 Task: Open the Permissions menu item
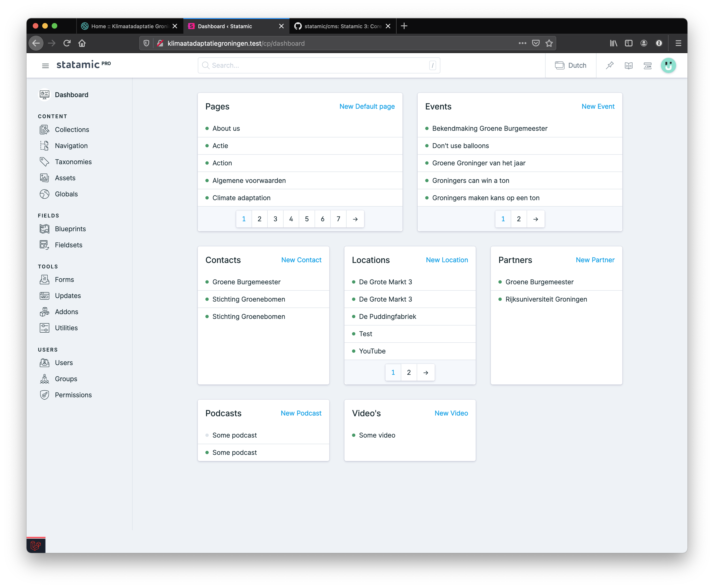tap(73, 395)
